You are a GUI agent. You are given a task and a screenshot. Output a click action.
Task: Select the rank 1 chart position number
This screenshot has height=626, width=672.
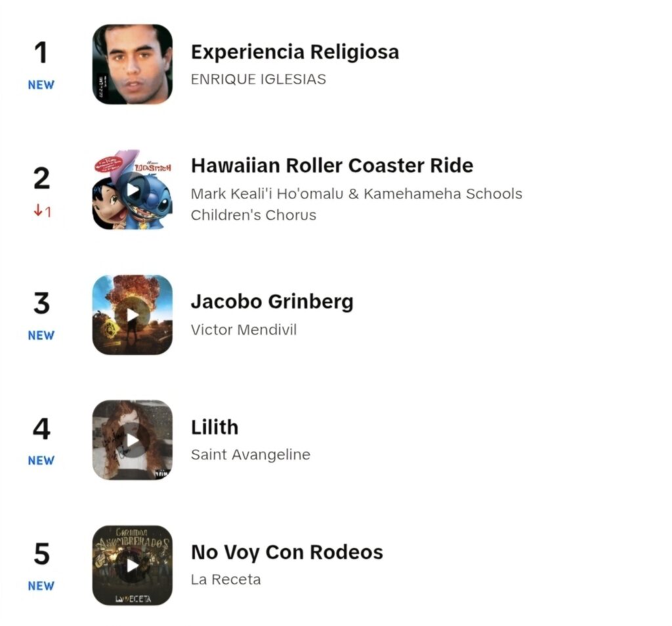[x=41, y=52]
